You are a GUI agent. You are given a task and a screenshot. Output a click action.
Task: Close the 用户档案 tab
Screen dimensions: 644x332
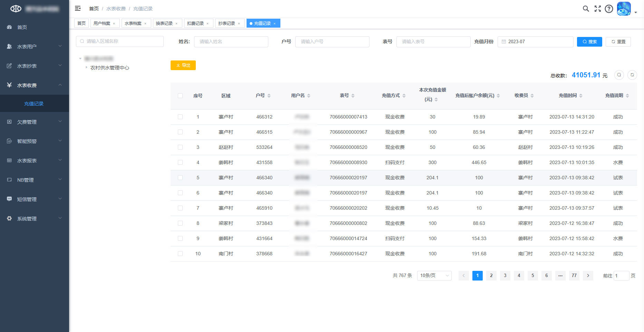[x=114, y=23]
